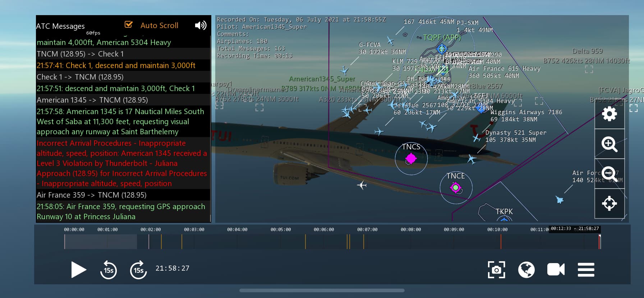Open the camera views icon

(x=556, y=270)
